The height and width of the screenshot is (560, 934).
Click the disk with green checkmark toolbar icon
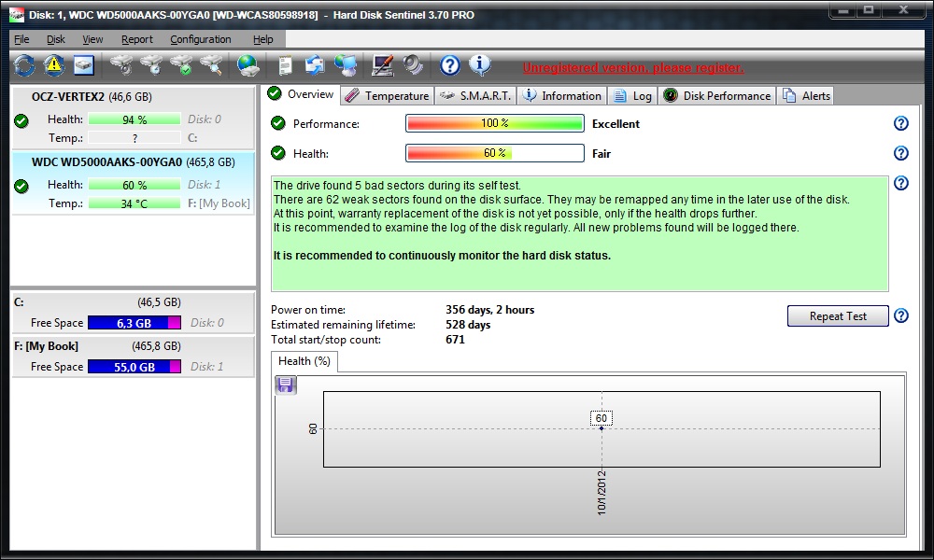182,65
